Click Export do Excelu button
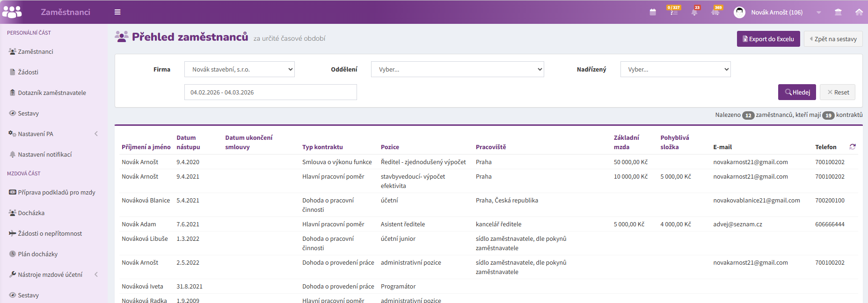Viewport: 868px width, 303px height. click(x=768, y=39)
